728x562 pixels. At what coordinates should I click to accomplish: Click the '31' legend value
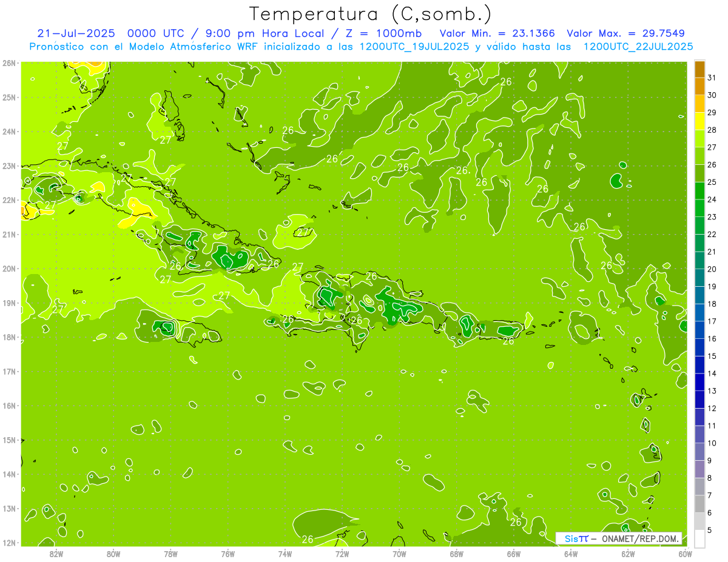coord(712,78)
